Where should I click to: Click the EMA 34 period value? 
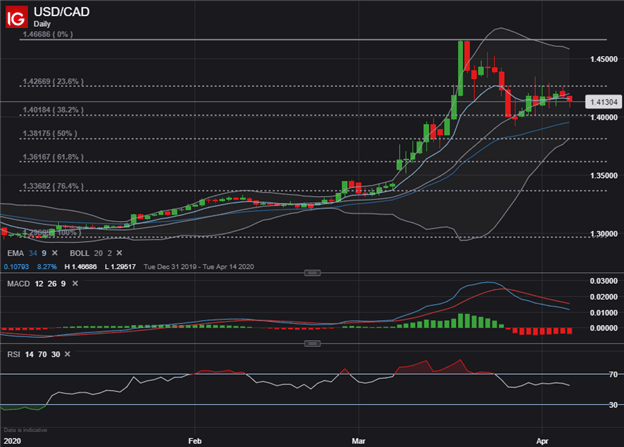[x=33, y=253]
